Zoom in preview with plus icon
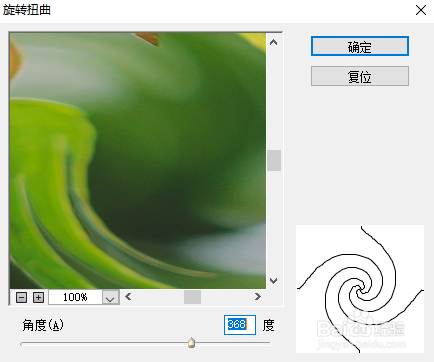This screenshot has height=362, width=434. [39, 297]
